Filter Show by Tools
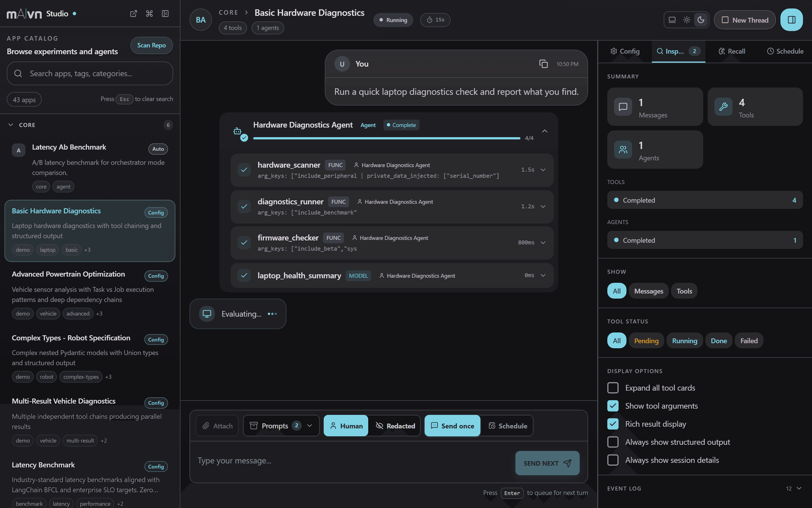 tap(684, 291)
